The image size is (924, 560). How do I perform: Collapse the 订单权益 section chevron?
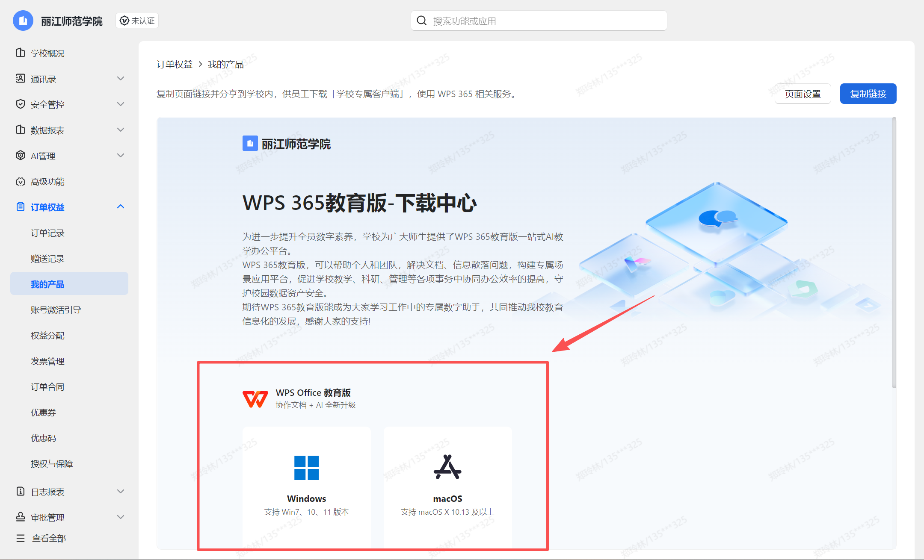tap(121, 207)
